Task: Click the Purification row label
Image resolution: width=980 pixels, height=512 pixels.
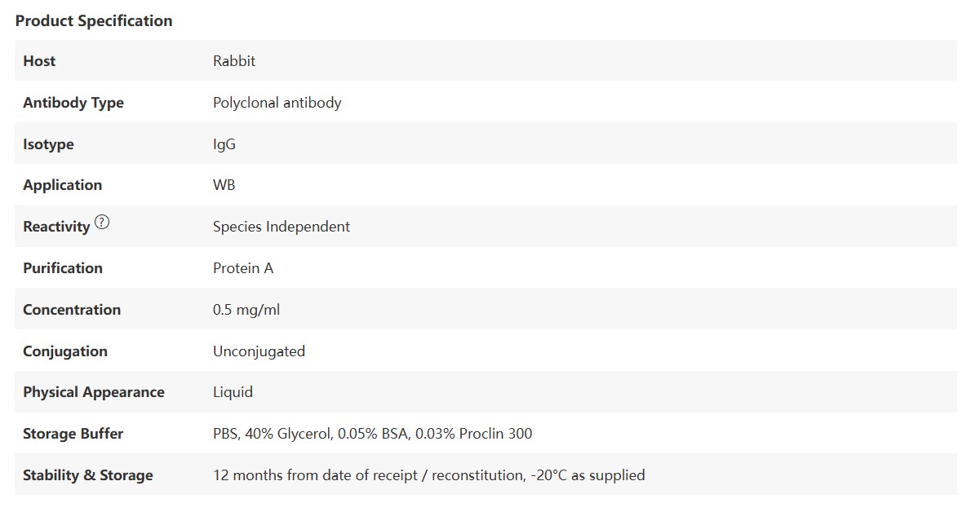Action: (63, 268)
